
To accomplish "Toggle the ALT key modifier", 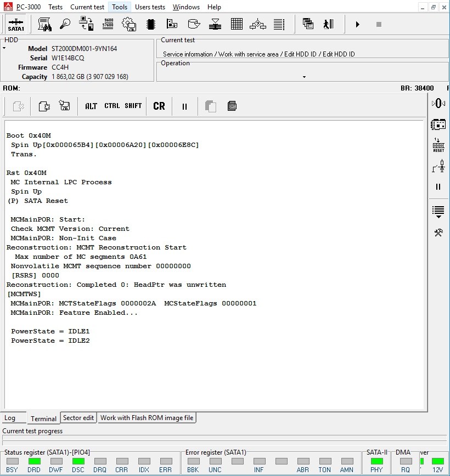I will tap(91, 106).
